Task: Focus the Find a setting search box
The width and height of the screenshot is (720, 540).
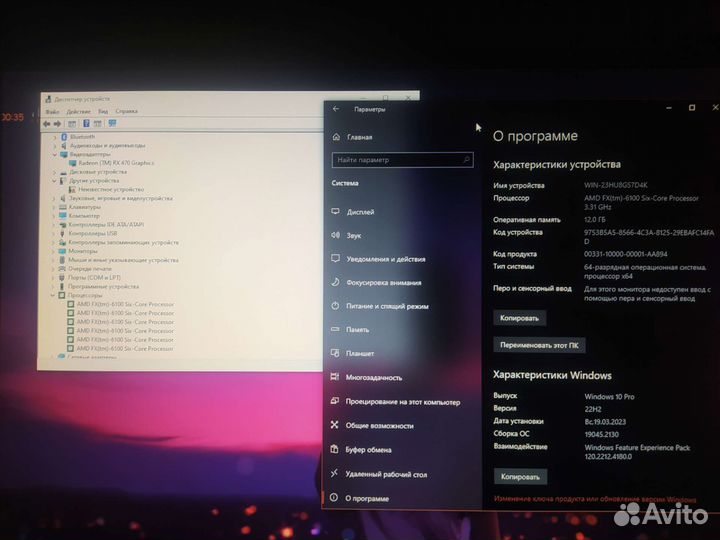Action: (402, 160)
